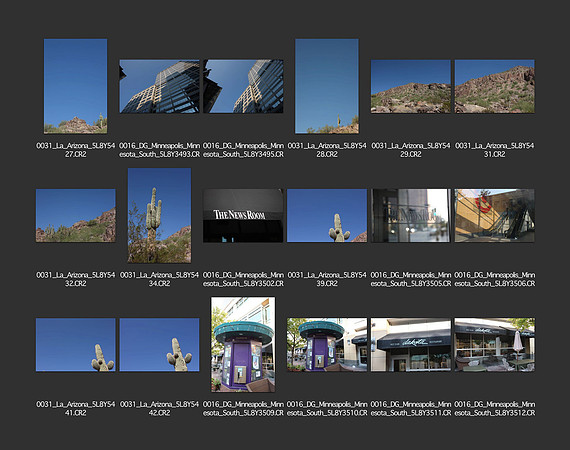Select the patio umbrella thumbnail 5L8Y3512
The width and height of the screenshot is (570, 450).
(x=494, y=345)
